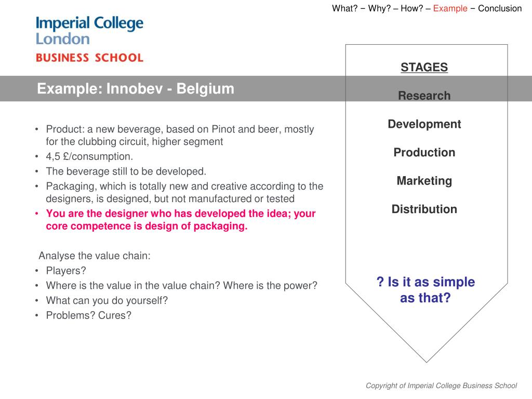Viewport: 532px width, 399px height.
Task: Click the Marketing stage label
Action: [x=424, y=181]
